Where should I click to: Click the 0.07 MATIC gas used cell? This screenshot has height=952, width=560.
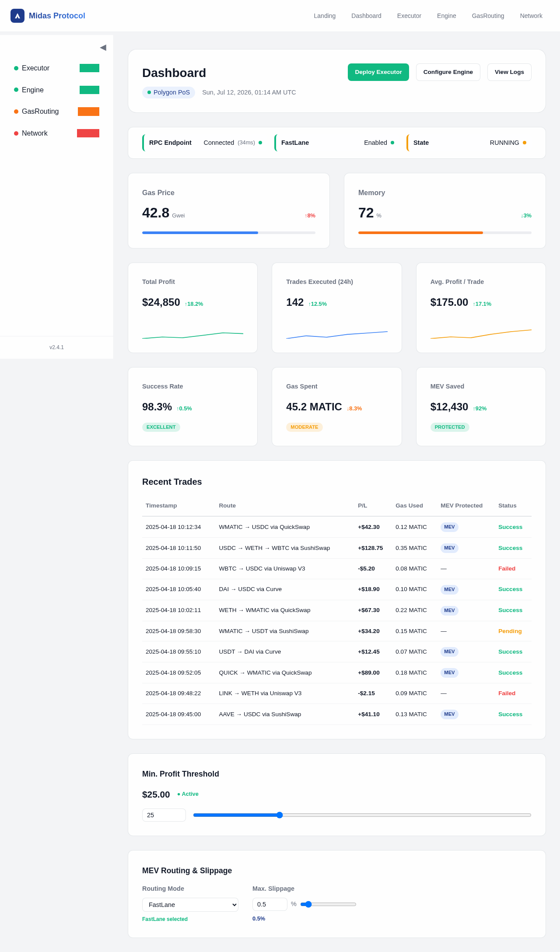(x=411, y=652)
